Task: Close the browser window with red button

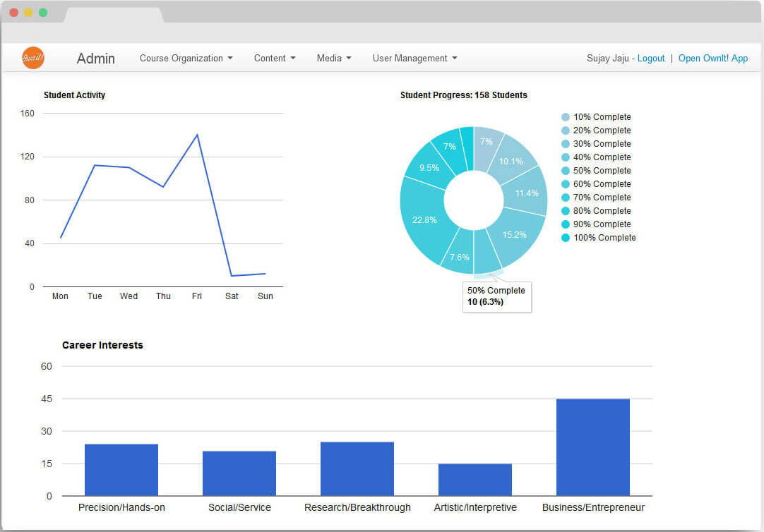Action: [x=13, y=13]
